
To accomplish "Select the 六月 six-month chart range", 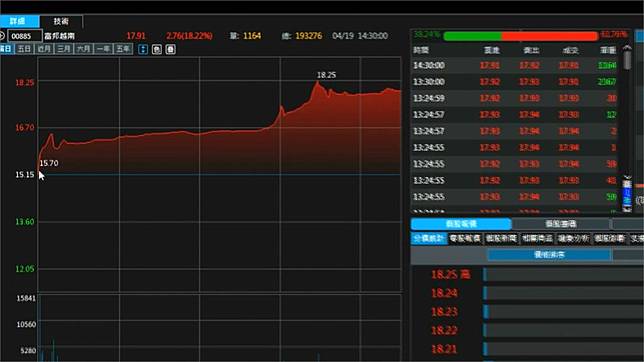I will click(83, 49).
